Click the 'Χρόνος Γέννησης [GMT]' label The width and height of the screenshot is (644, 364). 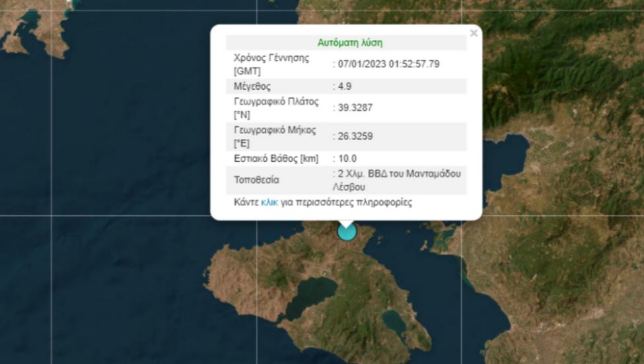point(271,58)
